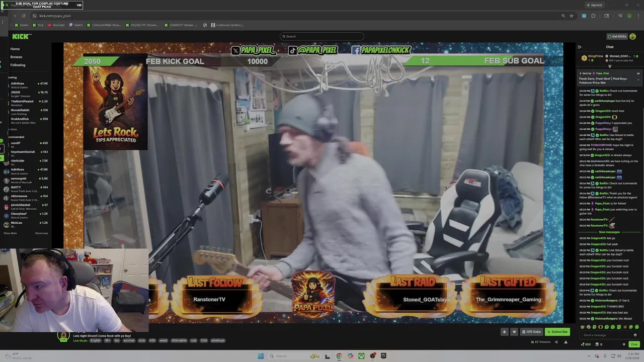The width and height of the screenshot is (644, 362).
Task: Open Chrome from the Windows taskbar
Action: [x=339, y=356]
